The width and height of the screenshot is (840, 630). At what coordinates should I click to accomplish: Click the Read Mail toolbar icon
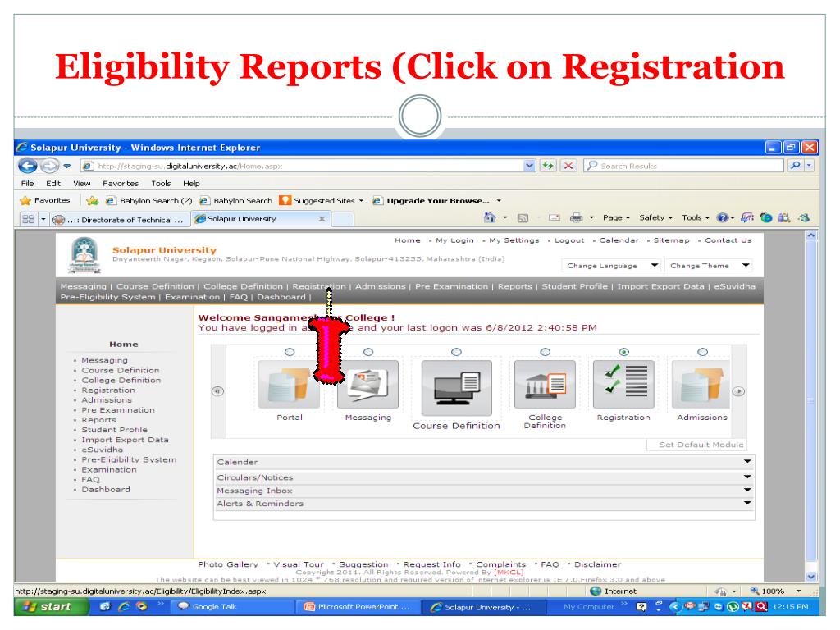click(555, 217)
